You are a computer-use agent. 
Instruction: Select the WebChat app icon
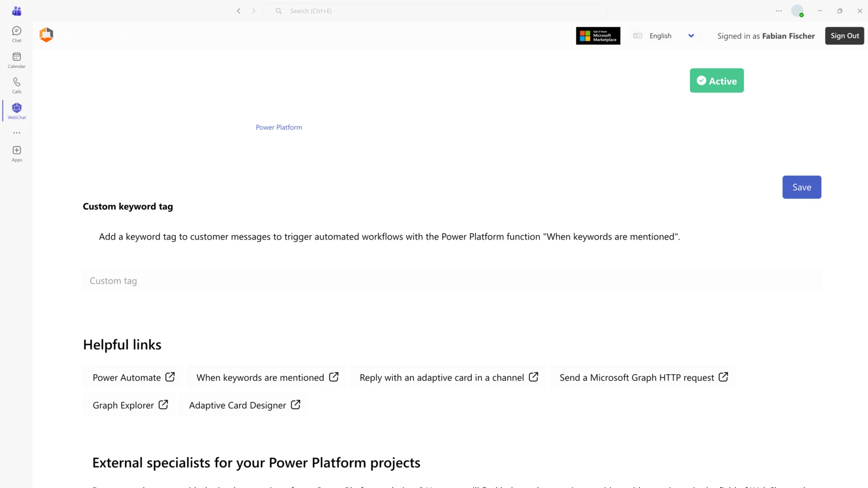(x=16, y=109)
